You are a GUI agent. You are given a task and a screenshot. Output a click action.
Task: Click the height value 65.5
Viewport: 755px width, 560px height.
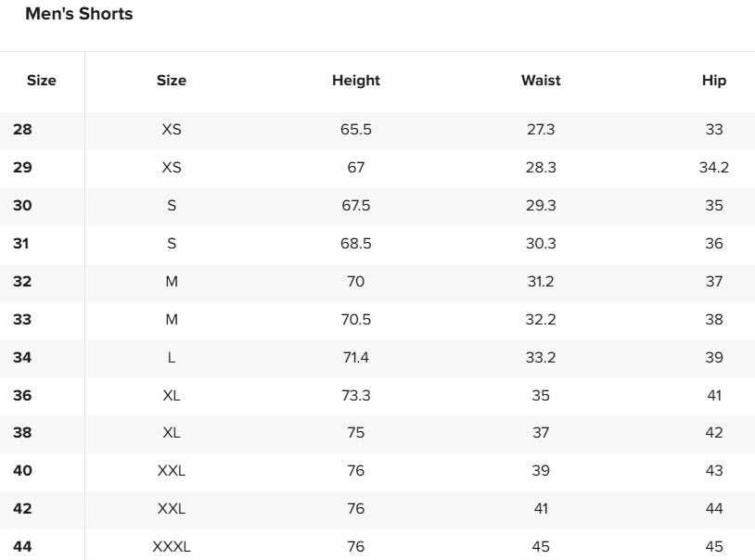(355, 130)
